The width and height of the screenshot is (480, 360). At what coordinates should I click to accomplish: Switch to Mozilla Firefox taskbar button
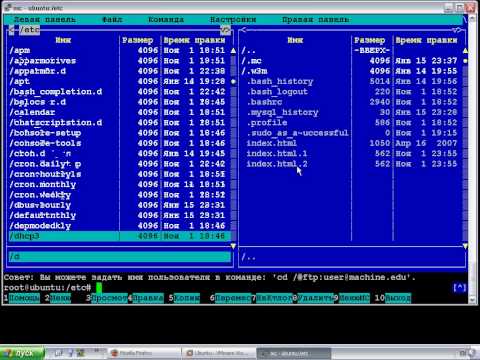click(x=145, y=353)
